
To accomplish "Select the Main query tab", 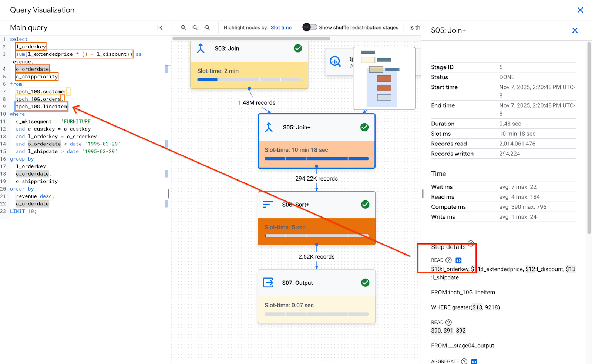I will [x=28, y=27].
